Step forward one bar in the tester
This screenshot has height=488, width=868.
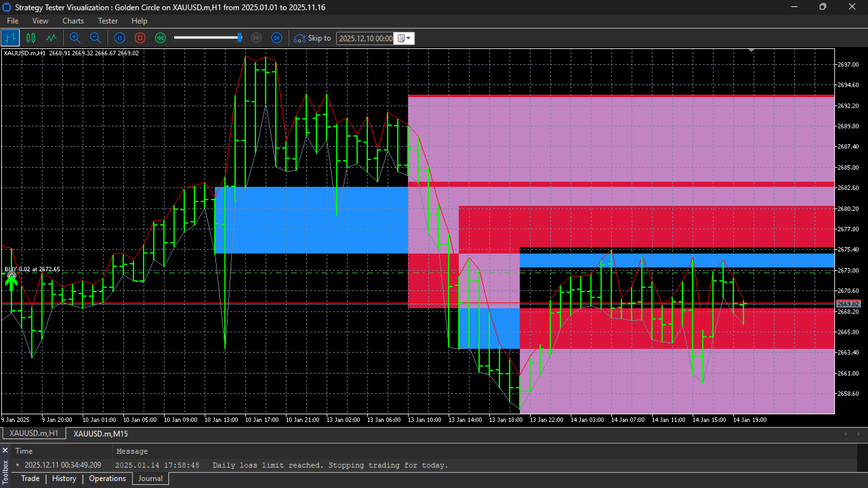pos(277,38)
